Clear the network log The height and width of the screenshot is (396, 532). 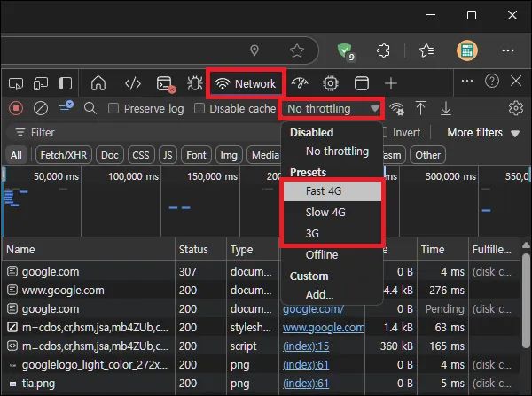(x=41, y=108)
